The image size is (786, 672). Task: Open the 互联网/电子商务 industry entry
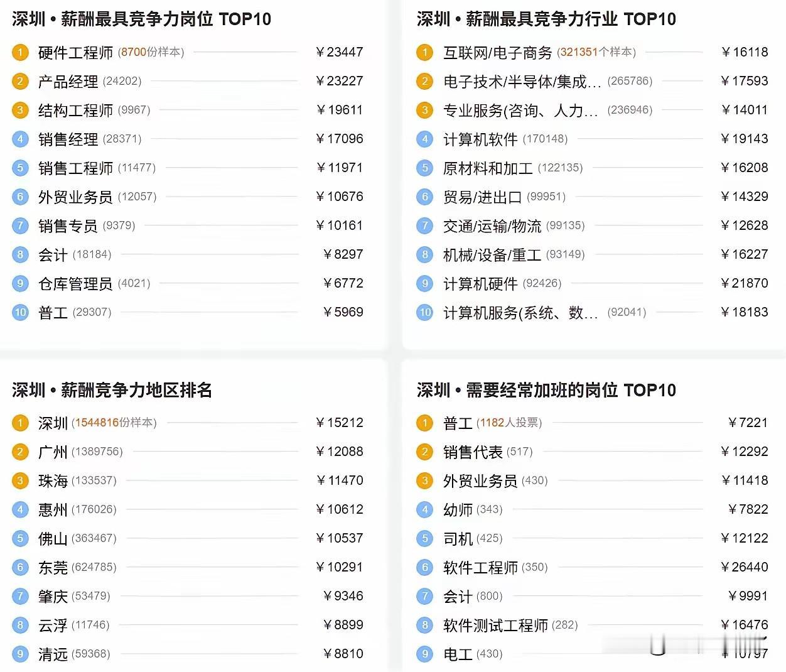497,52
